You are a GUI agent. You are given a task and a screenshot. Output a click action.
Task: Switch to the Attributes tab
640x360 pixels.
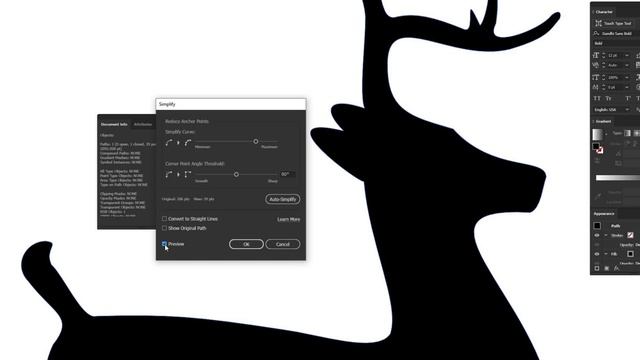click(x=143, y=124)
